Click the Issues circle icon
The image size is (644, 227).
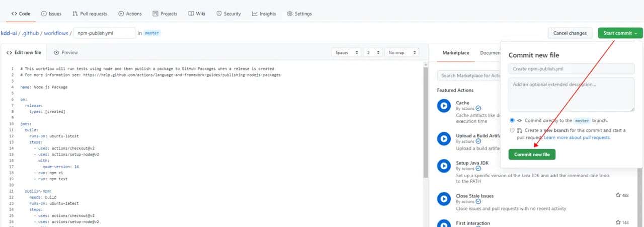tap(44, 14)
